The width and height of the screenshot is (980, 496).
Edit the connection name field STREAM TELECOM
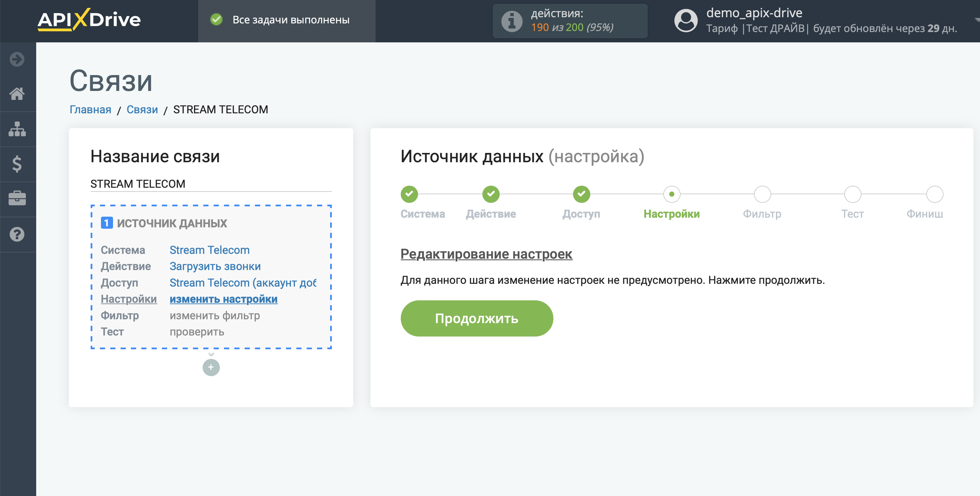coord(211,184)
